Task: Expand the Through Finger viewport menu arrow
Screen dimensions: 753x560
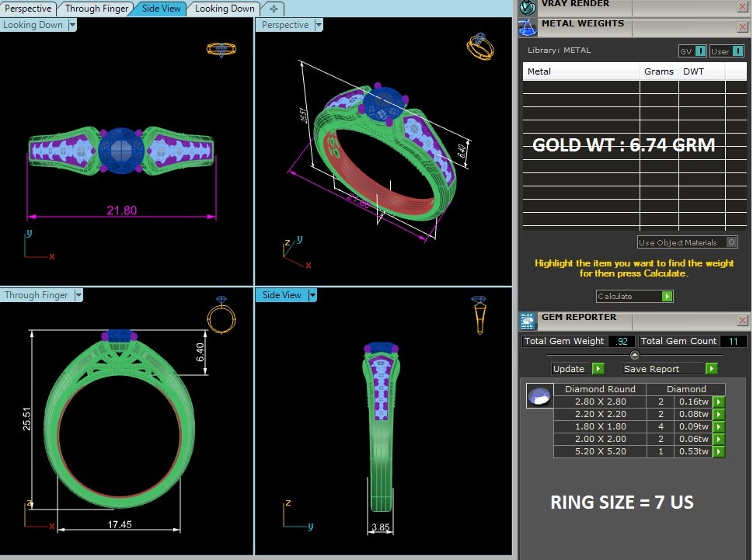Action: pyautogui.click(x=77, y=295)
